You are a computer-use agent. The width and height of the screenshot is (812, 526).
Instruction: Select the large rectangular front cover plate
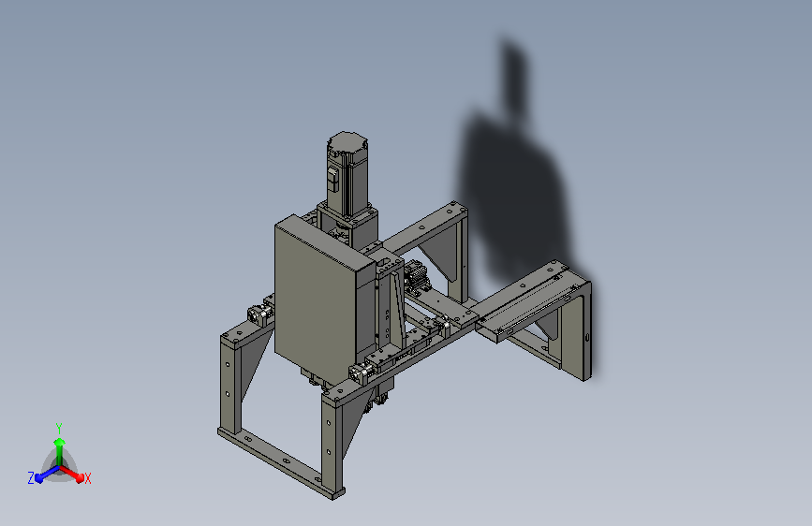coord(316,300)
